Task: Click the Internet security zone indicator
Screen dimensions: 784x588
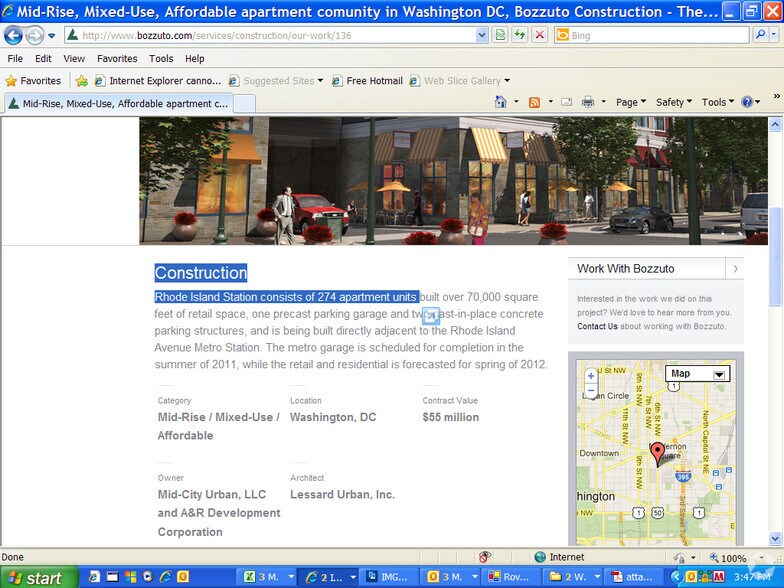Action: 559,557
